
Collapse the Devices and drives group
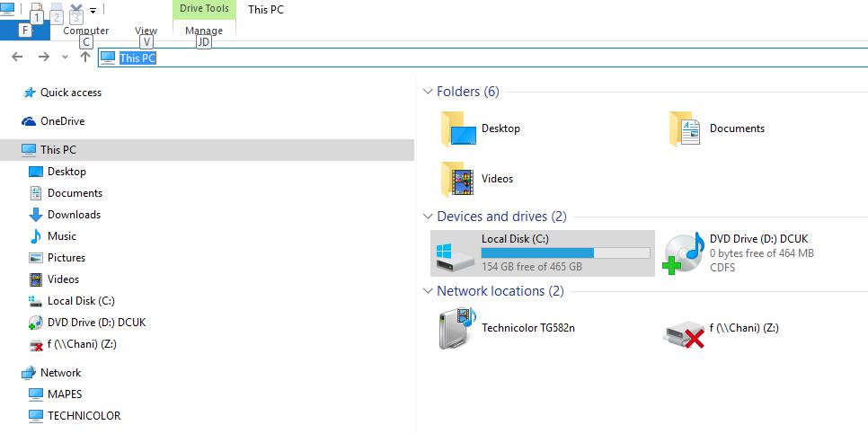(x=428, y=216)
